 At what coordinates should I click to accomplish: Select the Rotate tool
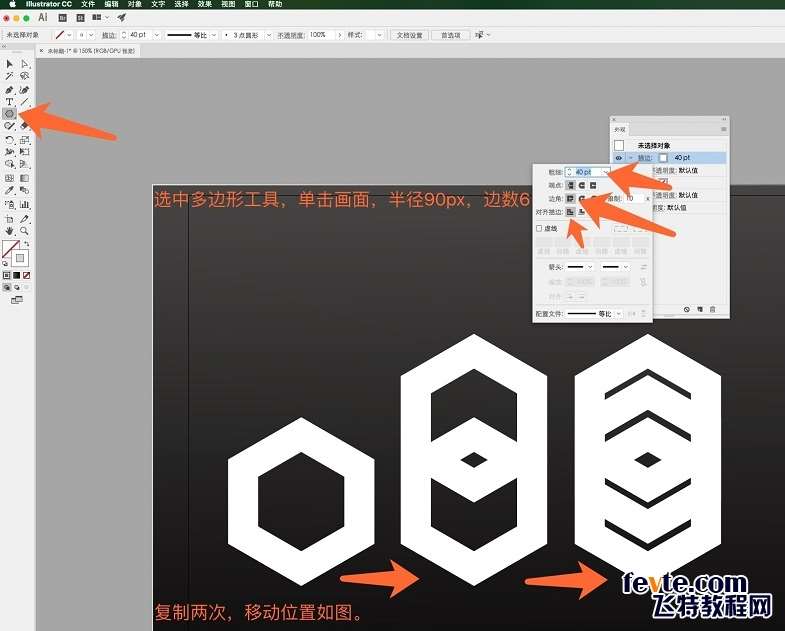point(9,140)
